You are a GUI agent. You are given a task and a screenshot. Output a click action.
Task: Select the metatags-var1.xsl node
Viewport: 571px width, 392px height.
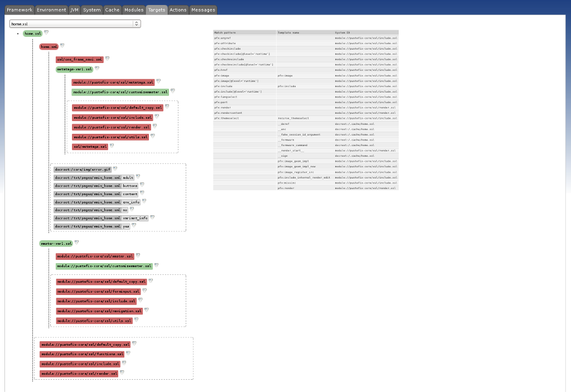pos(74,69)
